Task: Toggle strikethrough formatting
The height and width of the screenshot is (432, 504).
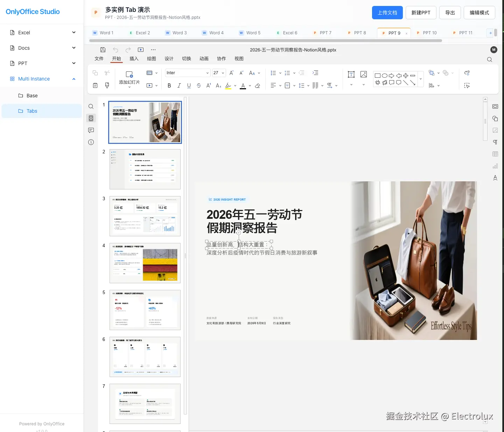Action: [x=199, y=85]
